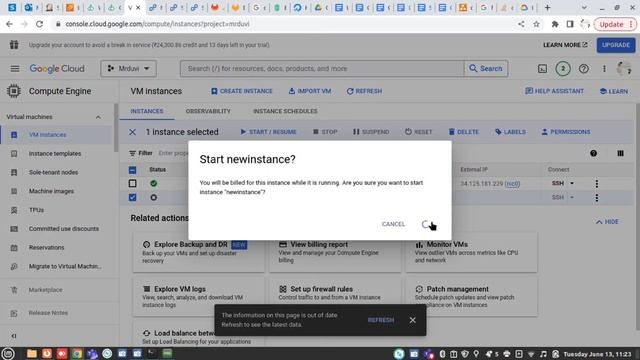Bookmark this page with the star icon
The width and height of the screenshot is (640, 360).
point(536,24)
